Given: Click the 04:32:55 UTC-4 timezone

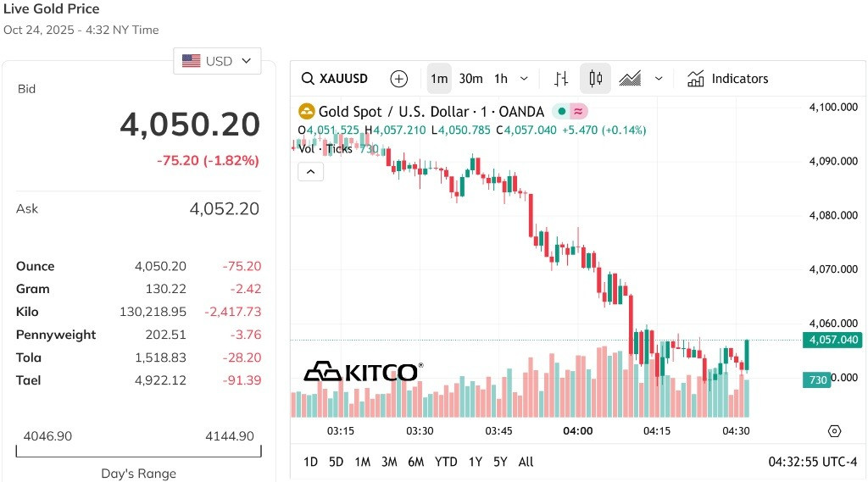Looking at the screenshot, I should 812,462.
